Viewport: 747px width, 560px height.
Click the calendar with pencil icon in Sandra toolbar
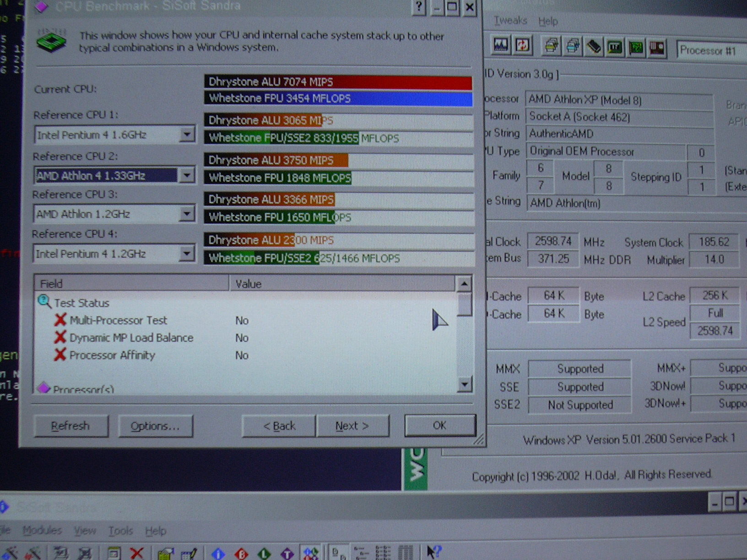pos(189,554)
